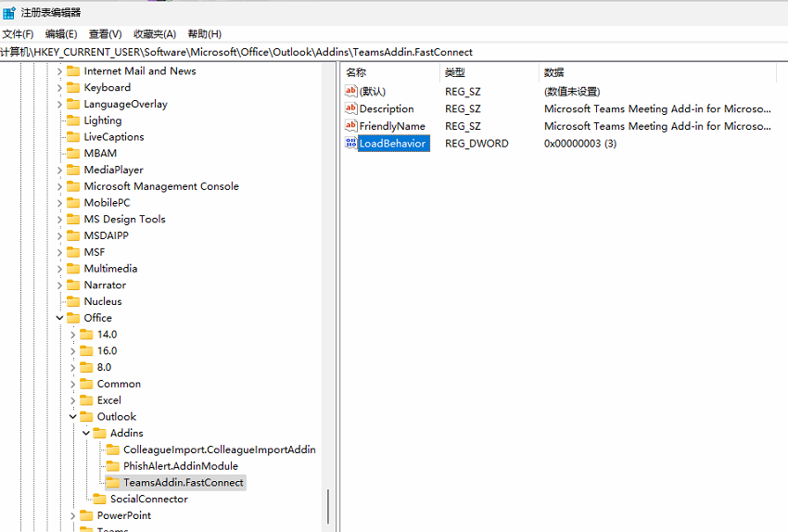
Task: Click the 名称 column header
Action: [x=391, y=72]
